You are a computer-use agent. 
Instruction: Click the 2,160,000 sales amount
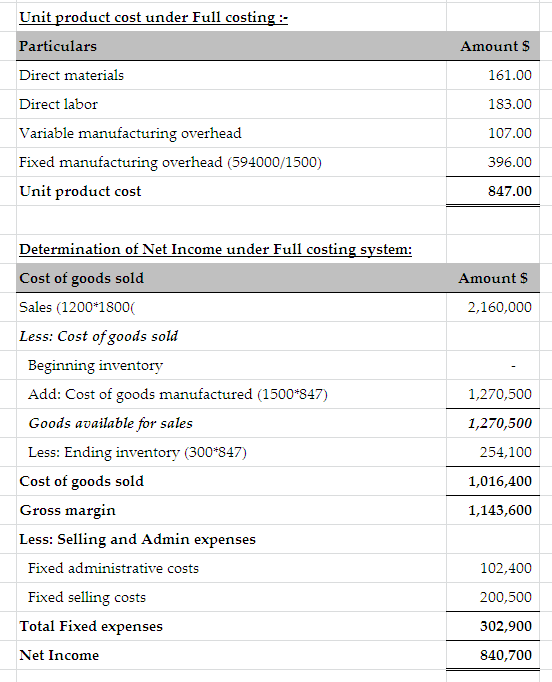499,308
